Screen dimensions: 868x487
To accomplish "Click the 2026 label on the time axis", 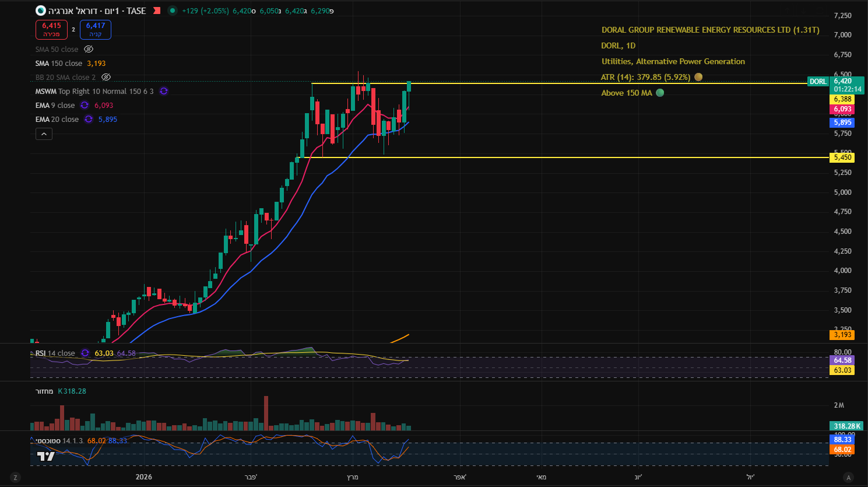I will pos(143,477).
